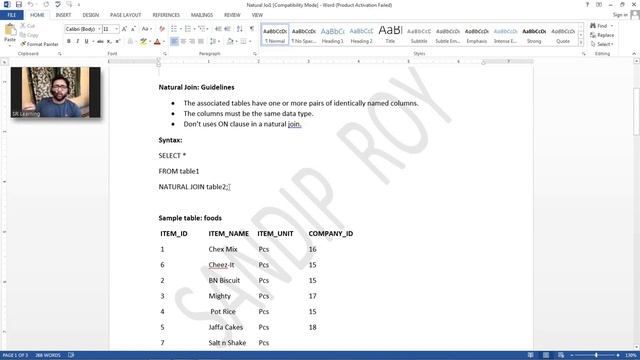The width and height of the screenshot is (640, 360).
Task: Click the Find binoculars button
Action: [601, 26]
